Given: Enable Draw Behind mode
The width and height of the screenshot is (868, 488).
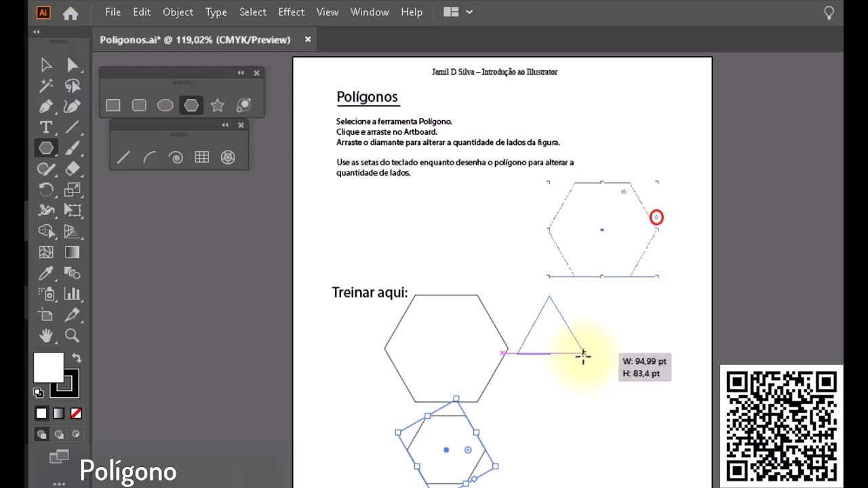Looking at the screenshot, I should pyautogui.click(x=59, y=434).
